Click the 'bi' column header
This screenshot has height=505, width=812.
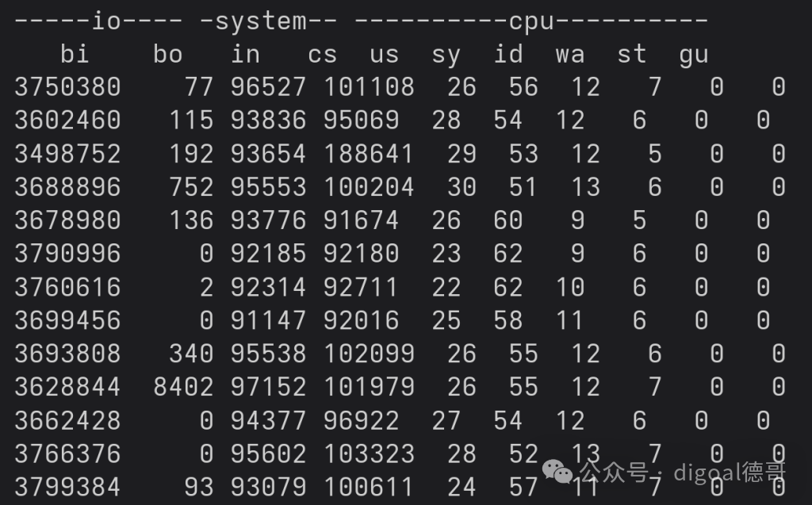(75, 54)
